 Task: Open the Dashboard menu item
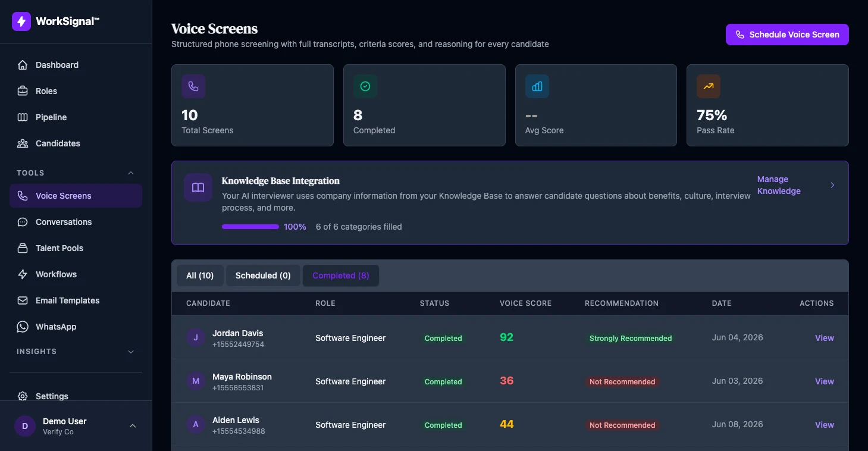(76, 65)
